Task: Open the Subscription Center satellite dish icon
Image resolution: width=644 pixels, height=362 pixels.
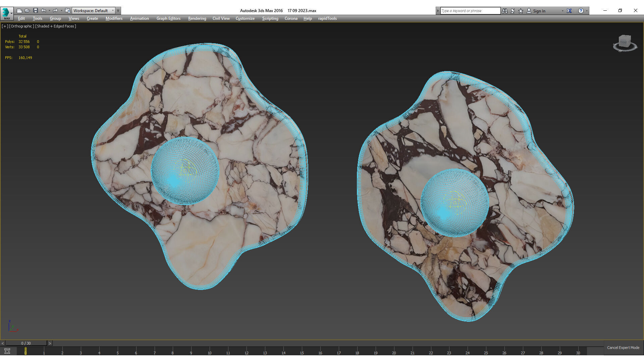Action: [x=513, y=11]
